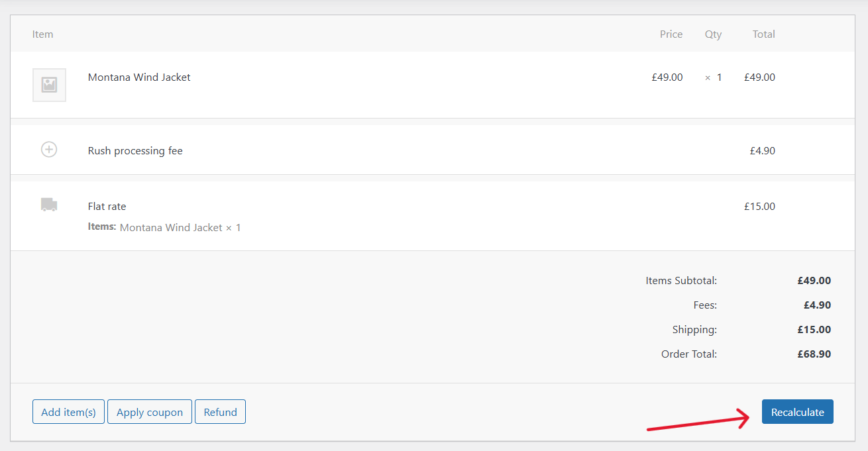Select the truck icon on the Flat rate row
Viewport: 868px width, 451px height.
49,205
